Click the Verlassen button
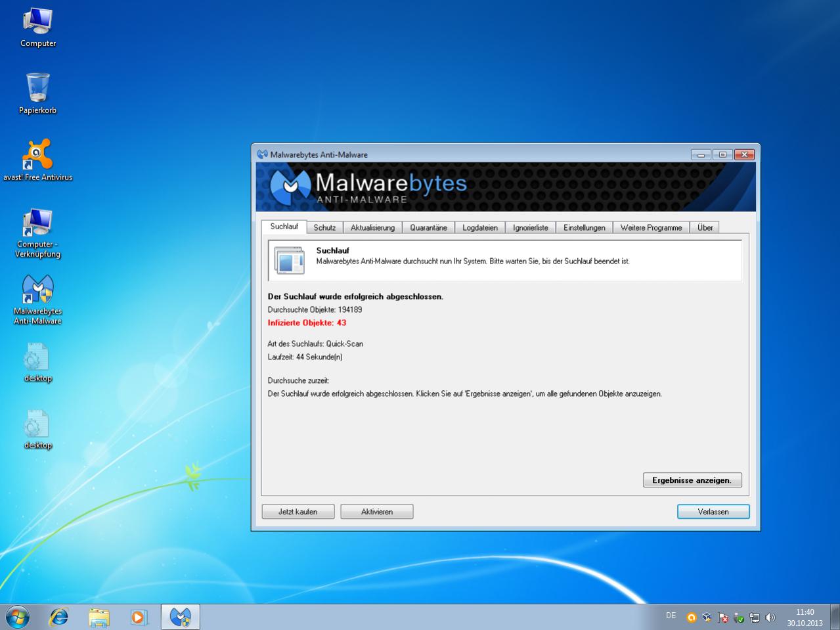Image resolution: width=840 pixels, height=630 pixels. pyautogui.click(x=713, y=512)
